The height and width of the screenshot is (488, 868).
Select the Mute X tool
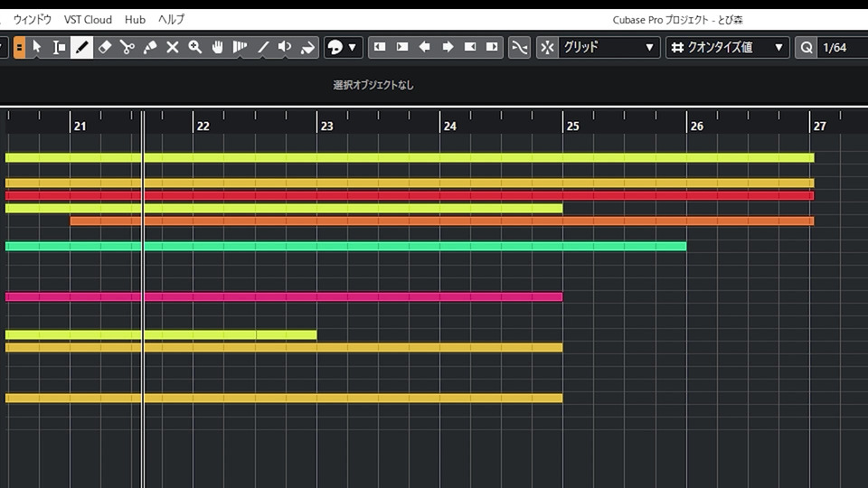pos(173,47)
